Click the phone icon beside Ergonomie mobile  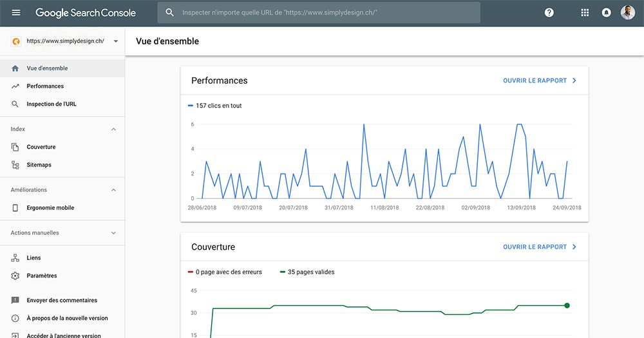[15, 208]
